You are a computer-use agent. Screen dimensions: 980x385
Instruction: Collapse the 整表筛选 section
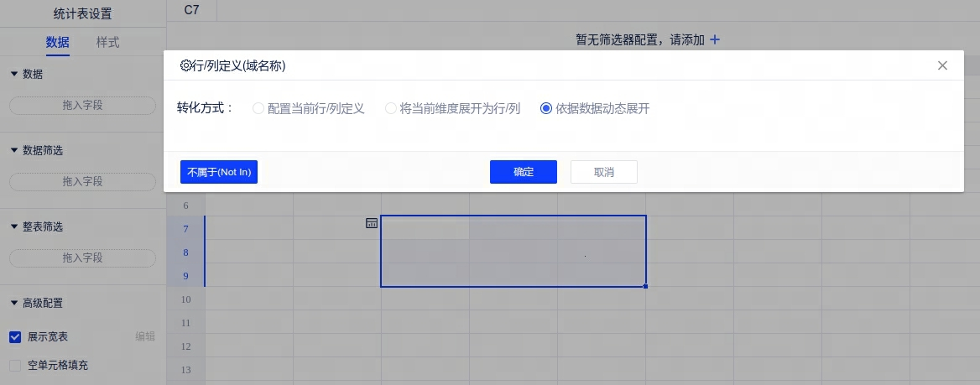[x=14, y=226]
